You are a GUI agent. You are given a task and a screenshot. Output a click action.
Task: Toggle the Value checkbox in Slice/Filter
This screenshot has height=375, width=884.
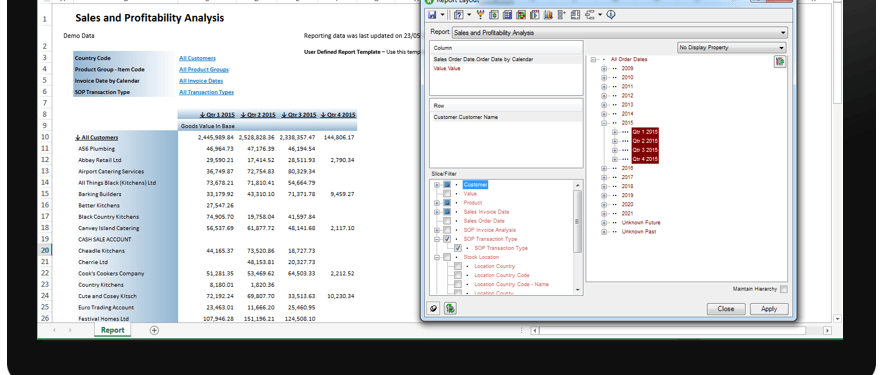coord(447,194)
